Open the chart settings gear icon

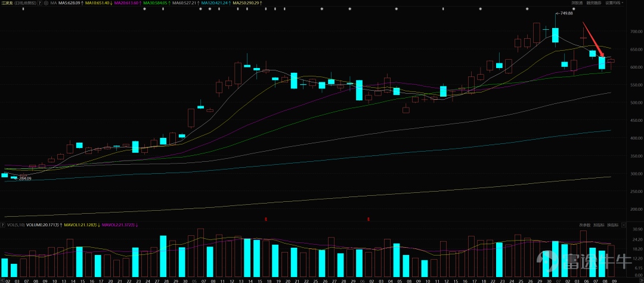coord(45,3)
